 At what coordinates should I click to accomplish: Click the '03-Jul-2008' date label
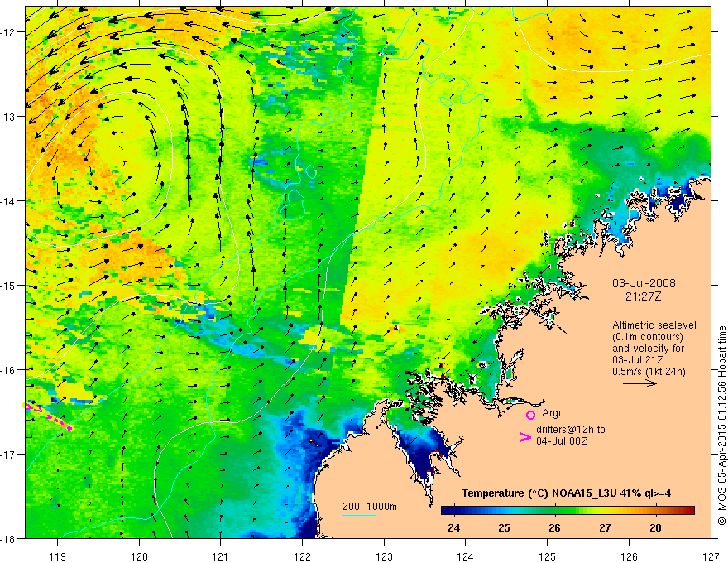coord(644,283)
